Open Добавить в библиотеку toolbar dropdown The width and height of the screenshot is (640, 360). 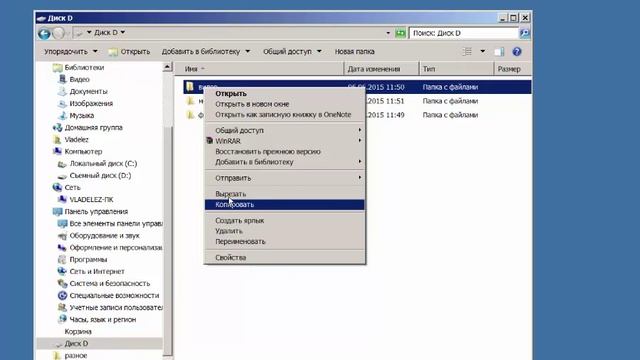pos(206,52)
